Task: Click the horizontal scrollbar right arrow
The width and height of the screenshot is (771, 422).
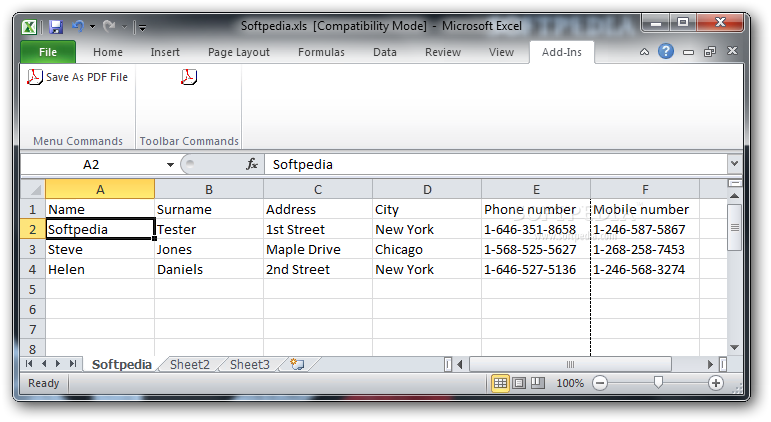Action: click(710, 364)
